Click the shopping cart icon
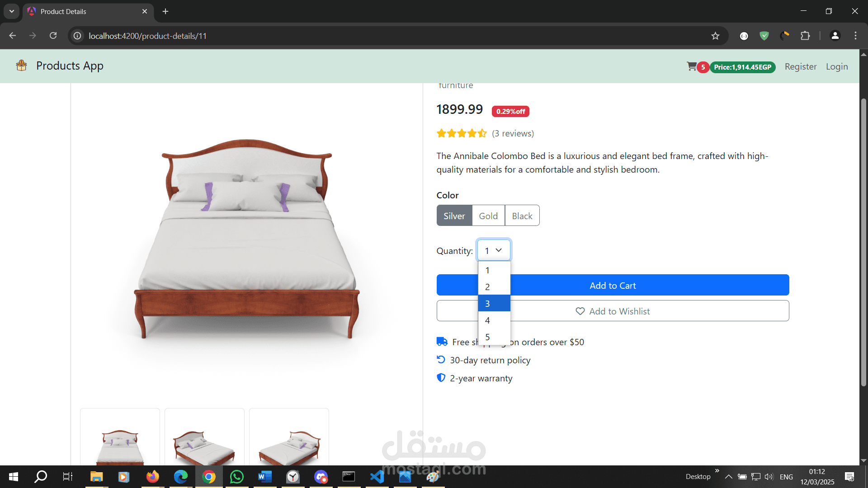 pos(691,66)
